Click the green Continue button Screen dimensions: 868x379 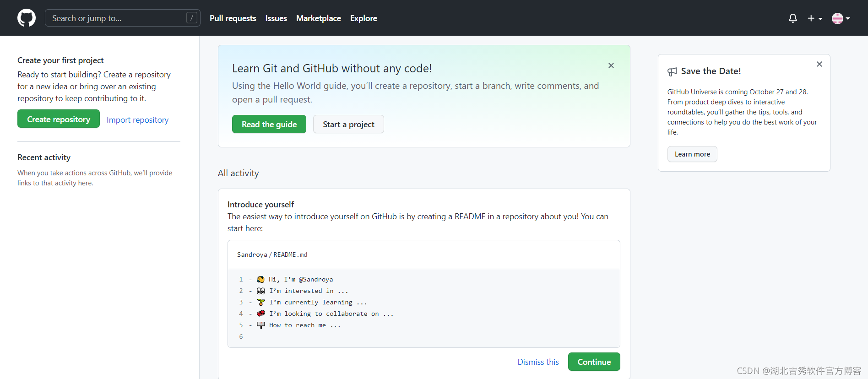(594, 362)
